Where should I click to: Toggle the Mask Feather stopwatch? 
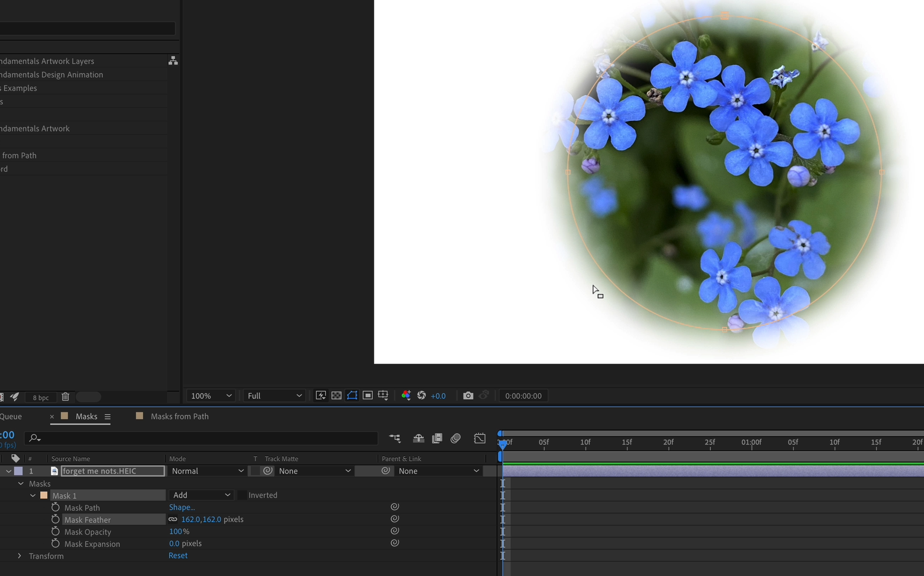[x=55, y=520]
